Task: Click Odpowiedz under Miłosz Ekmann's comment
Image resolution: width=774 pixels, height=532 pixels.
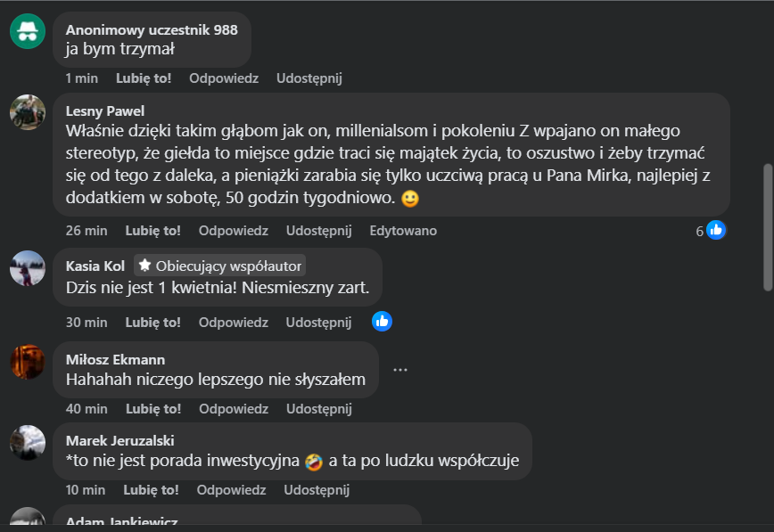Action: [x=233, y=409]
